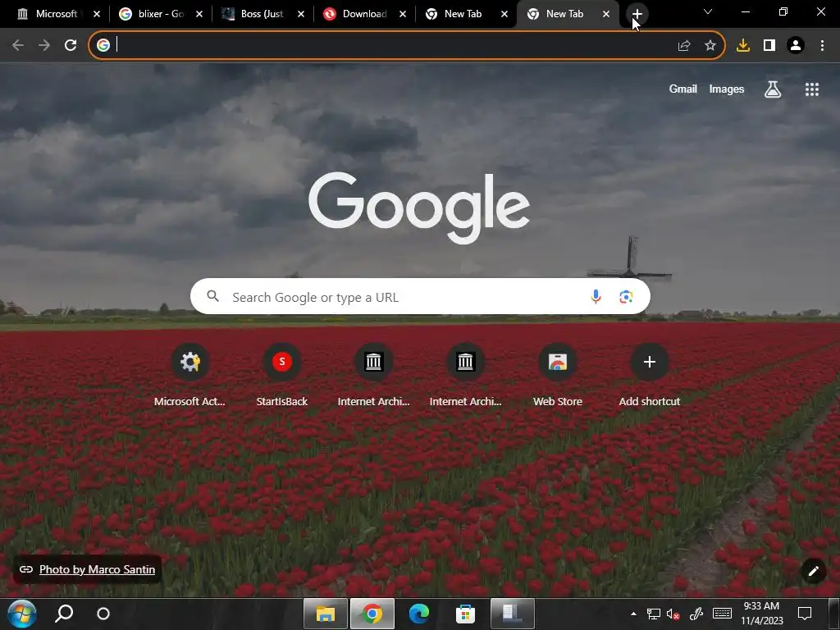Switch to the first New Tab
The image size is (840, 630).
[x=463, y=14]
